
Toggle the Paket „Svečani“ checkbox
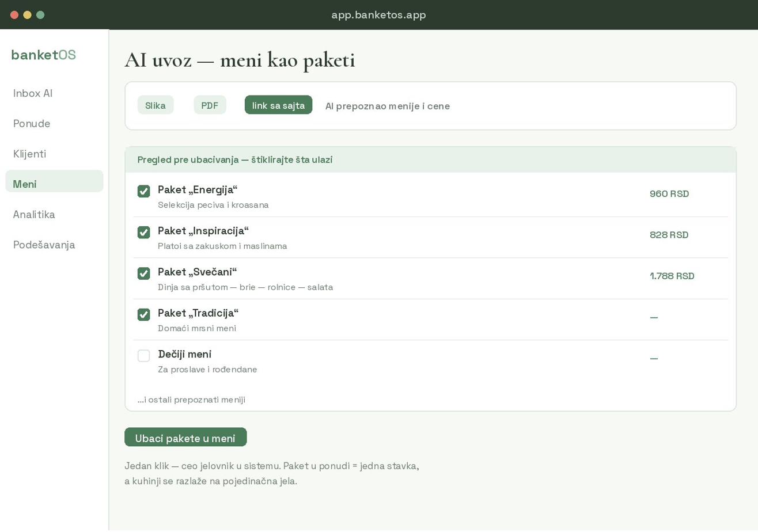pos(143,273)
